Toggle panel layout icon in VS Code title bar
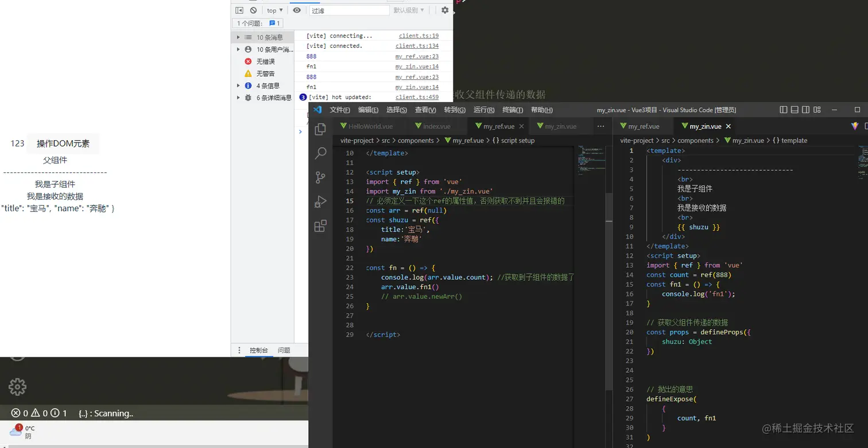The height and width of the screenshot is (448, 868). tap(795, 110)
